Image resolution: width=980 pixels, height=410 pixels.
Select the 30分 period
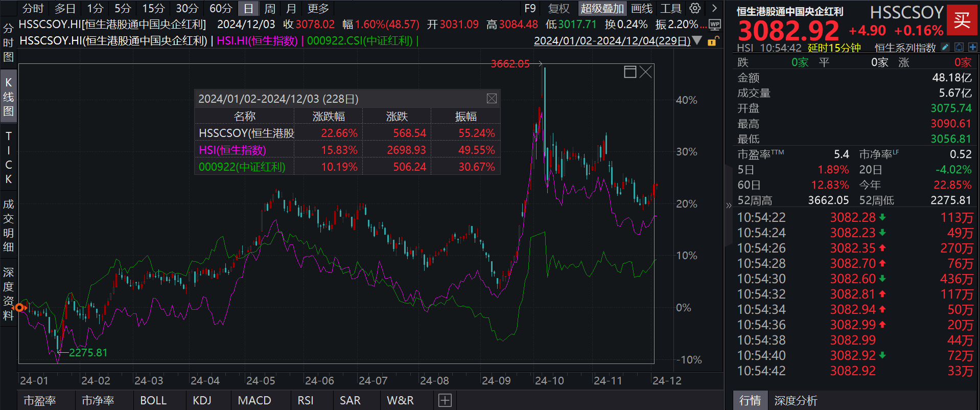tap(187, 8)
